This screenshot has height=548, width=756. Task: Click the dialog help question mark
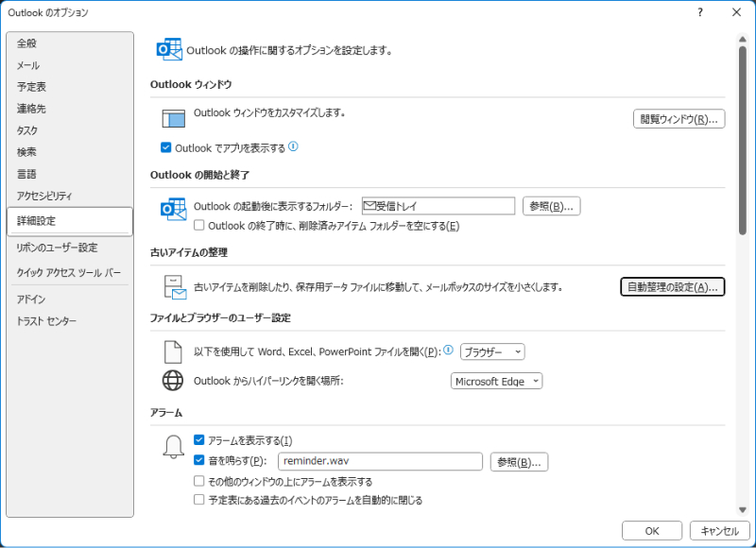pyautogui.click(x=698, y=13)
